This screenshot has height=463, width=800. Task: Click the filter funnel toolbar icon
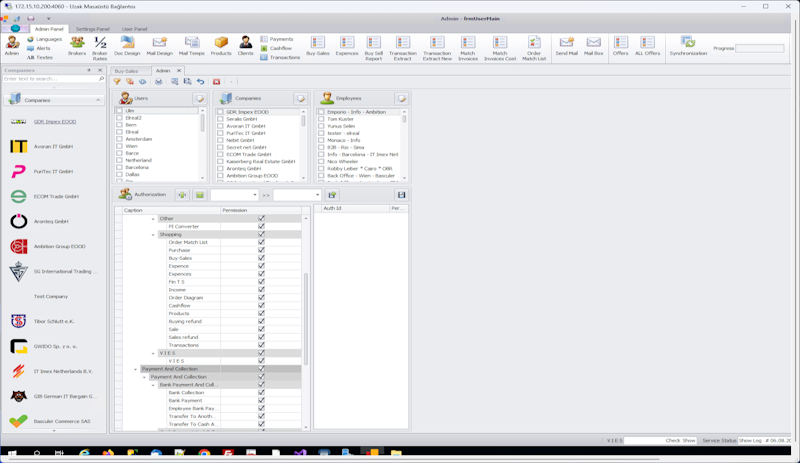click(x=117, y=82)
